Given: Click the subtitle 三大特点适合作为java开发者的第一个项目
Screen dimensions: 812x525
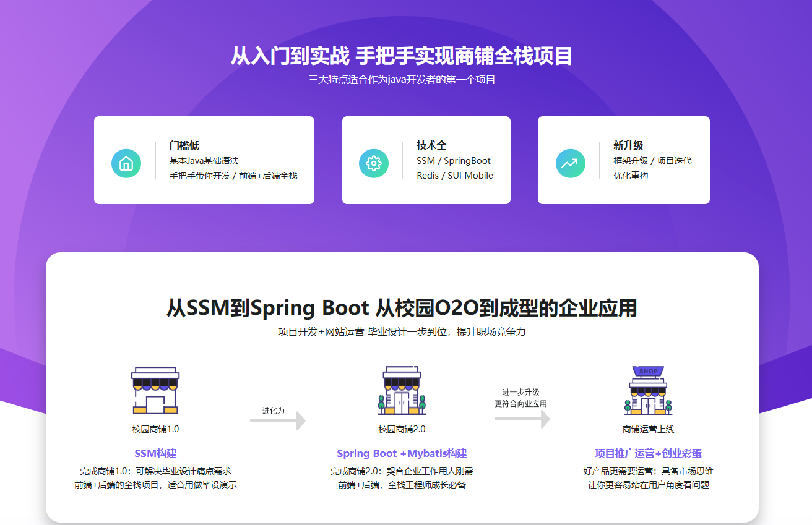Looking at the screenshot, I should 402,80.
